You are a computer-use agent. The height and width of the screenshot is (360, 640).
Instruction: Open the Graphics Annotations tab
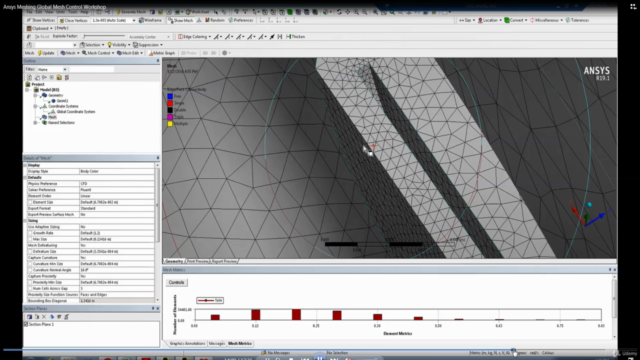187,344
